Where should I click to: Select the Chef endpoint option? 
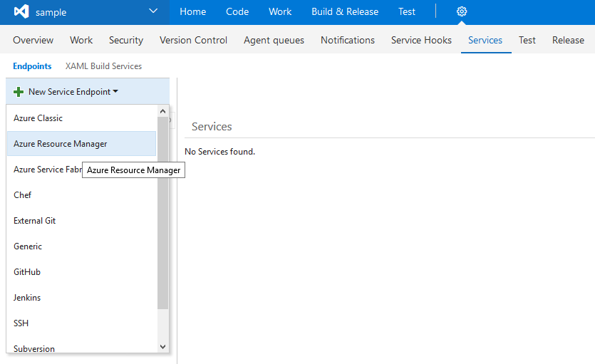click(x=23, y=195)
